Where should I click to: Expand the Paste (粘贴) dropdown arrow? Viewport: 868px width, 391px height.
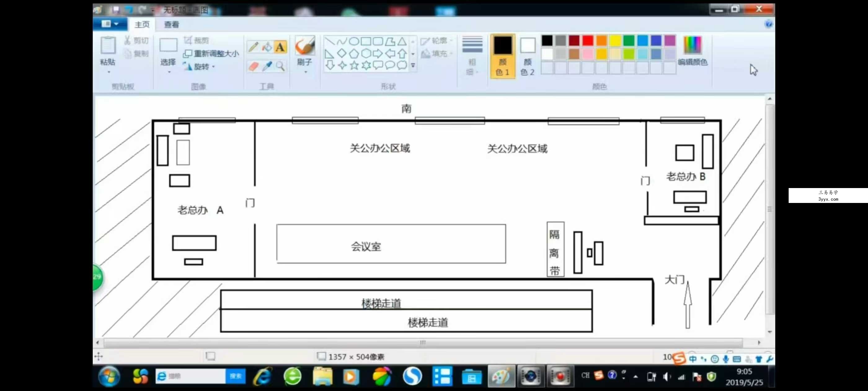point(108,72)
